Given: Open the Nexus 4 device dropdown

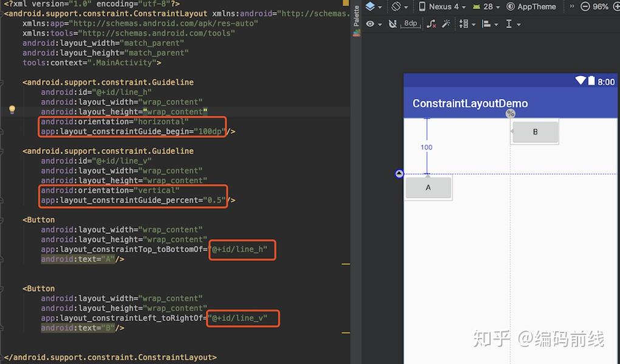Looking at the screenshot, I should pos(442,7).
